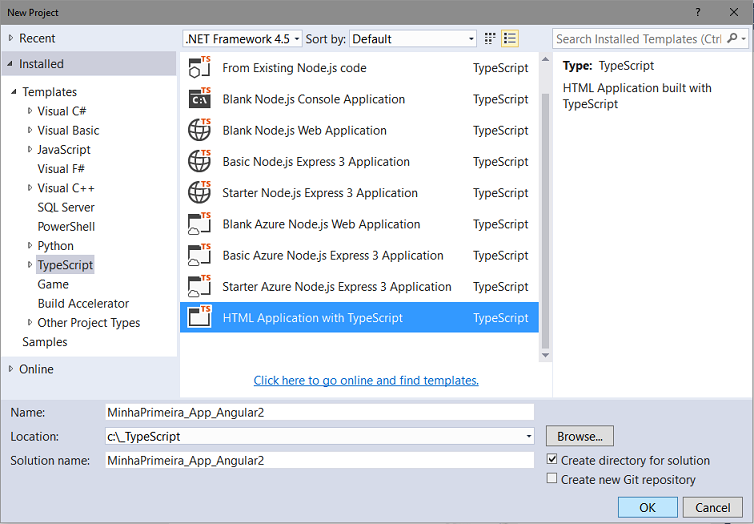Select Build Accelerator template category
Screen dimensions: 754x524
pos(83,303)
